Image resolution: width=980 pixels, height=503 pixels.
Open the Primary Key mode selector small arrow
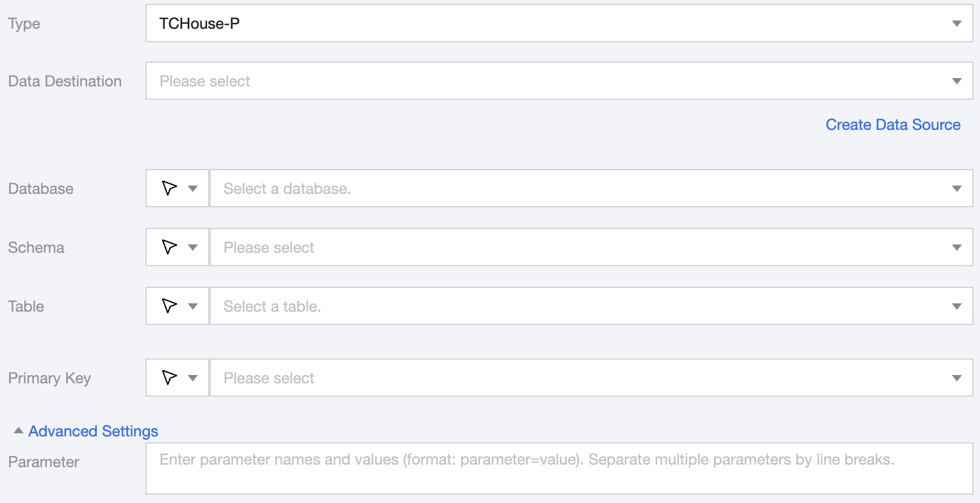click(193, 378)
